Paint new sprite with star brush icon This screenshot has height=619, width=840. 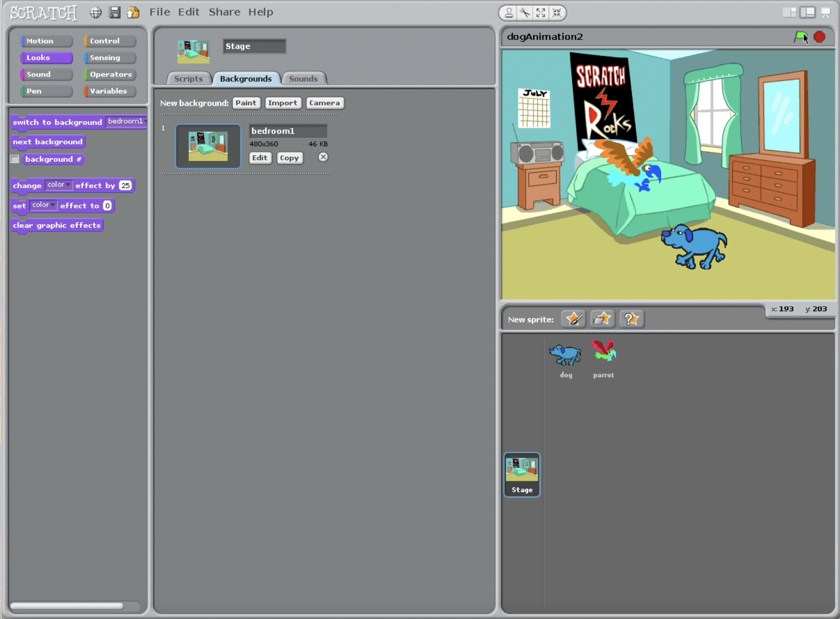pyautogui.click(x=573, y=319)
